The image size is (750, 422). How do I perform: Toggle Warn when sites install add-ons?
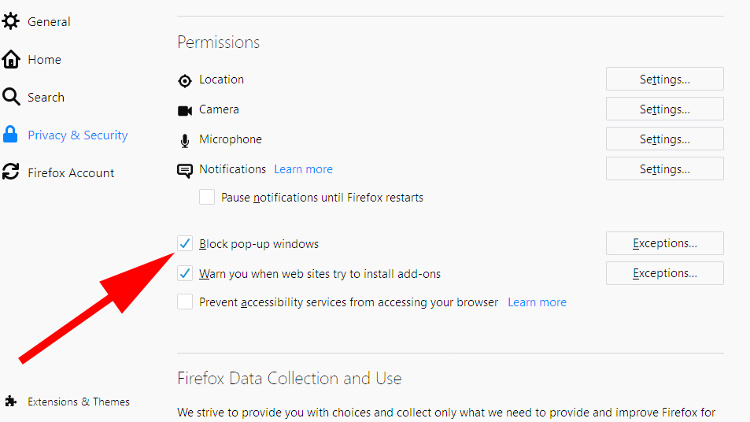pos(185,273)
